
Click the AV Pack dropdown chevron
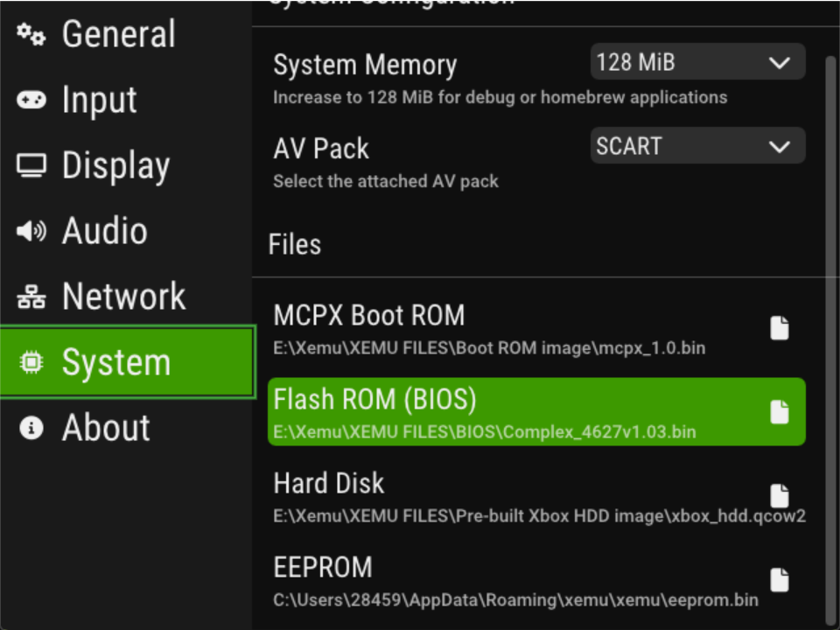point(780,146)
